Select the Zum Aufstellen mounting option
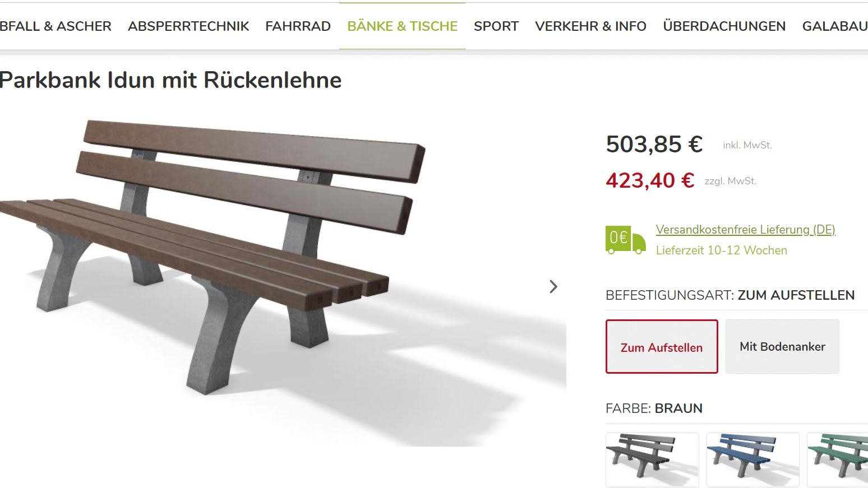This screenshot has width=868, height=488. 662,347
